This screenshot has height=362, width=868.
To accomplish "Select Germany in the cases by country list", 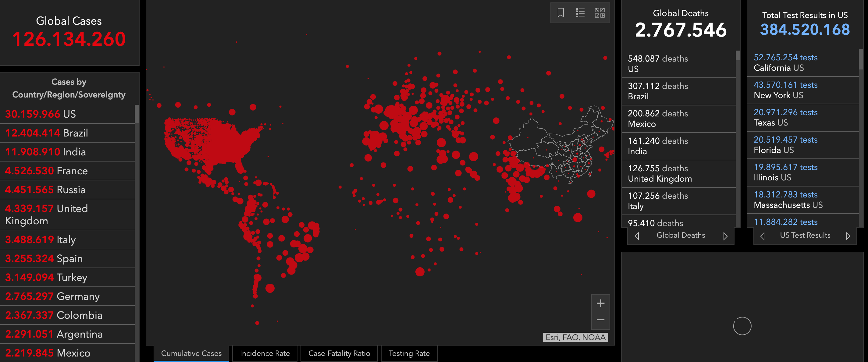I will tap(67, 296).
